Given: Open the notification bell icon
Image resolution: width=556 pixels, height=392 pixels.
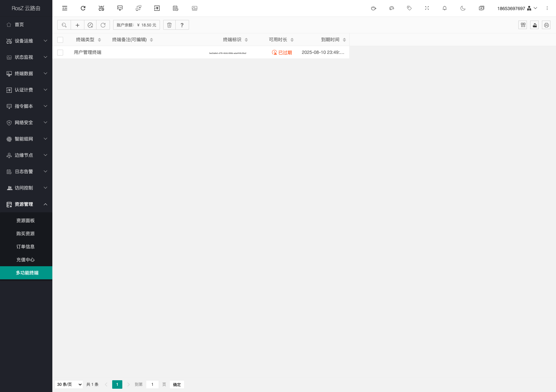Looking at the screenshot, I should pyautogui.click(x=444, y=8).
